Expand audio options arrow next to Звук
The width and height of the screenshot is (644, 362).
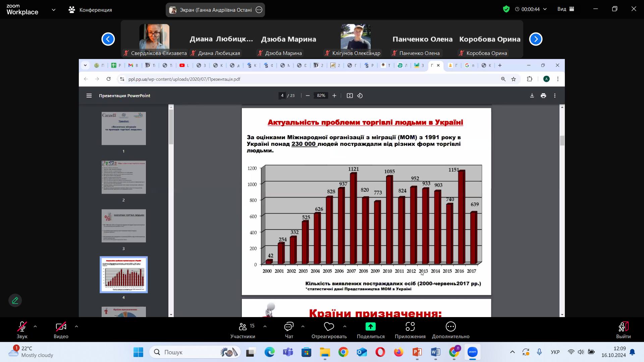35,326
